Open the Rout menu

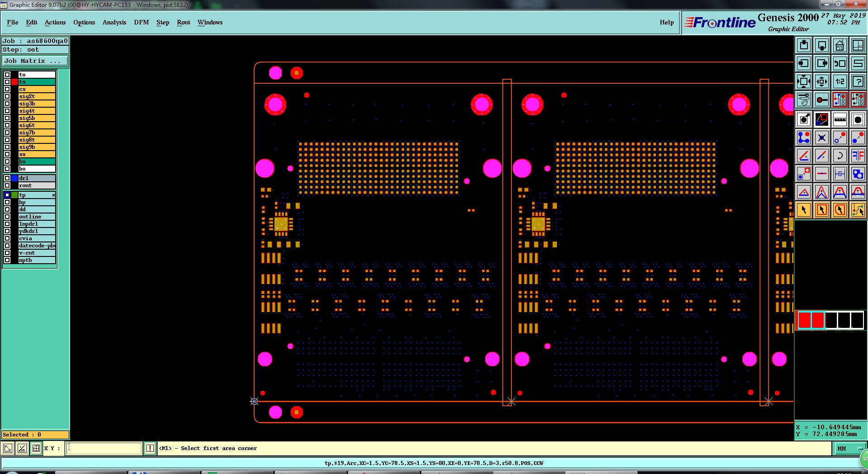[184, 22]
